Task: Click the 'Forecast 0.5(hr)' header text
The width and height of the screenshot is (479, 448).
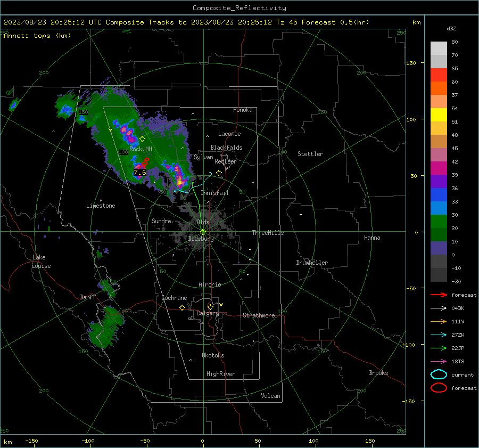Action: [x=335, y=22]
